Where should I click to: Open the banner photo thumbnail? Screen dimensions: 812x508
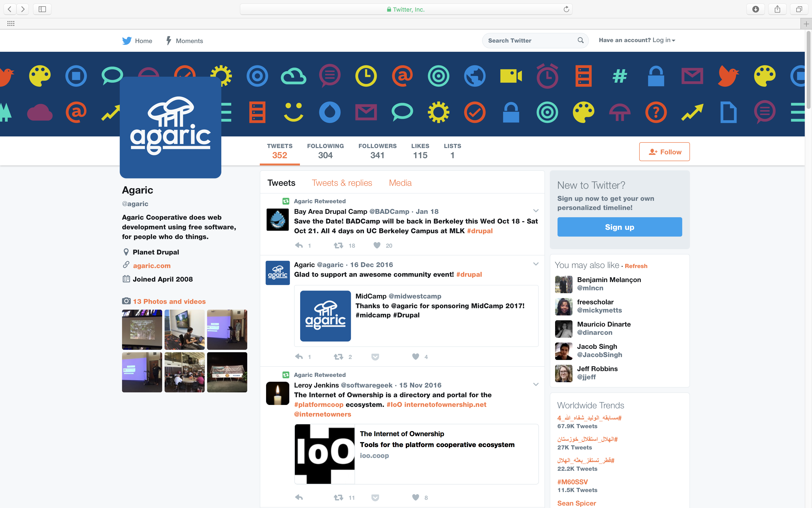(227, 372)
